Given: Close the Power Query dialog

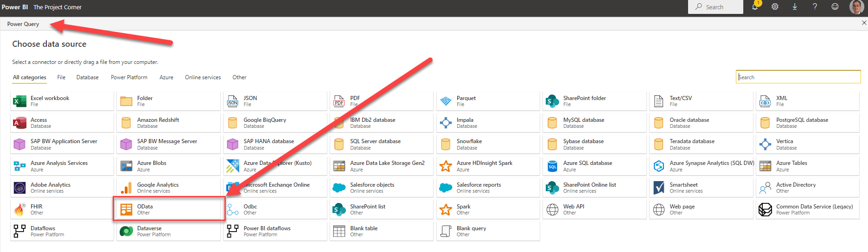Looking at the screenshot, I should [x=864, y=23].
